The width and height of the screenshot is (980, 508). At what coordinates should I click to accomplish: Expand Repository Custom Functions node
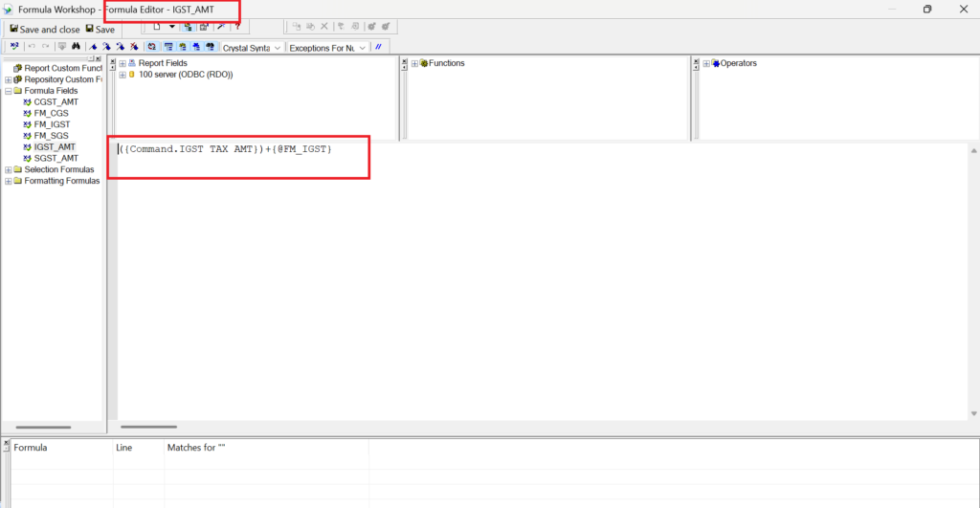[x=8, y=80]
